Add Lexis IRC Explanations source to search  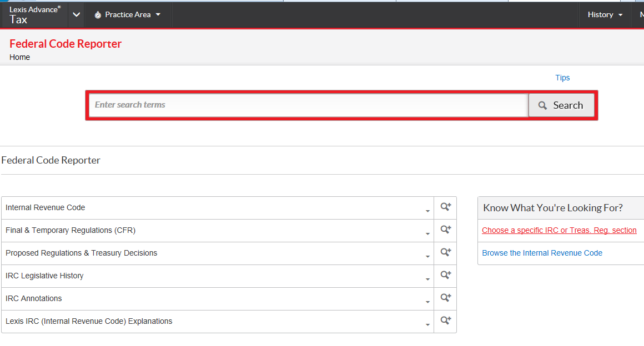(445, 321)
